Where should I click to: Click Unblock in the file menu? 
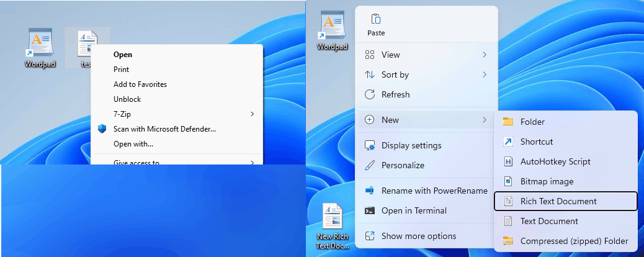[127, 99]
